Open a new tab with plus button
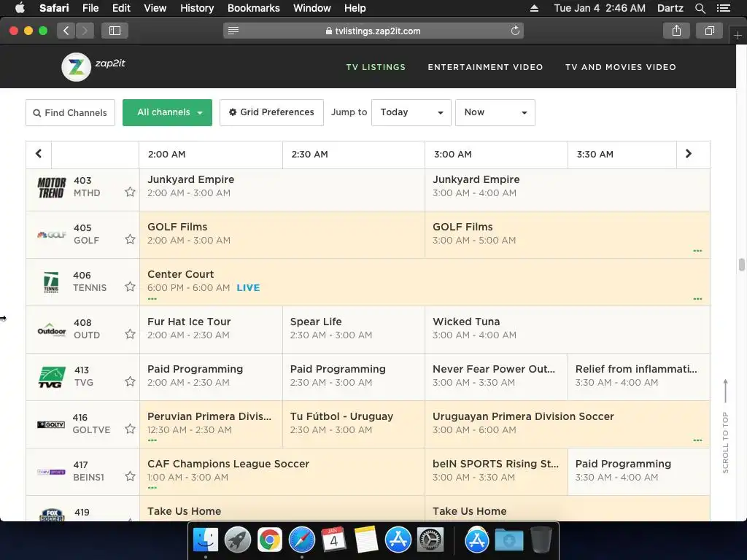 pos(738,35)
